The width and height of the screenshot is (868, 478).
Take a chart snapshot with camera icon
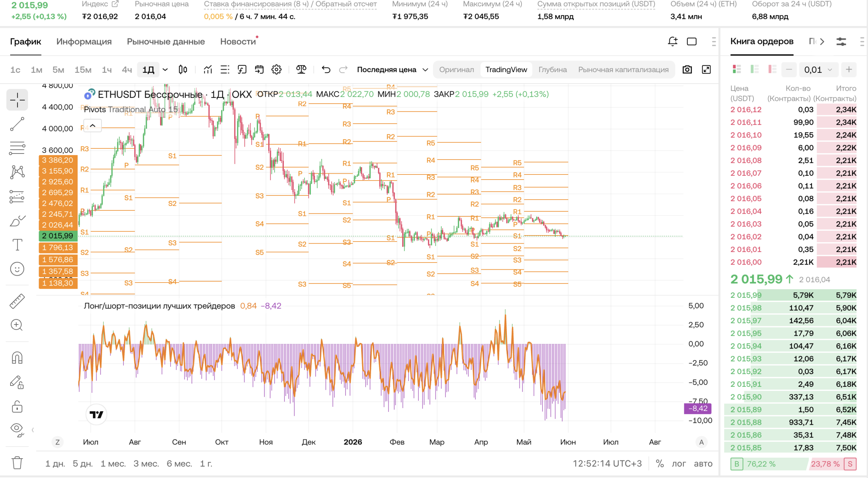pos(687,69)
